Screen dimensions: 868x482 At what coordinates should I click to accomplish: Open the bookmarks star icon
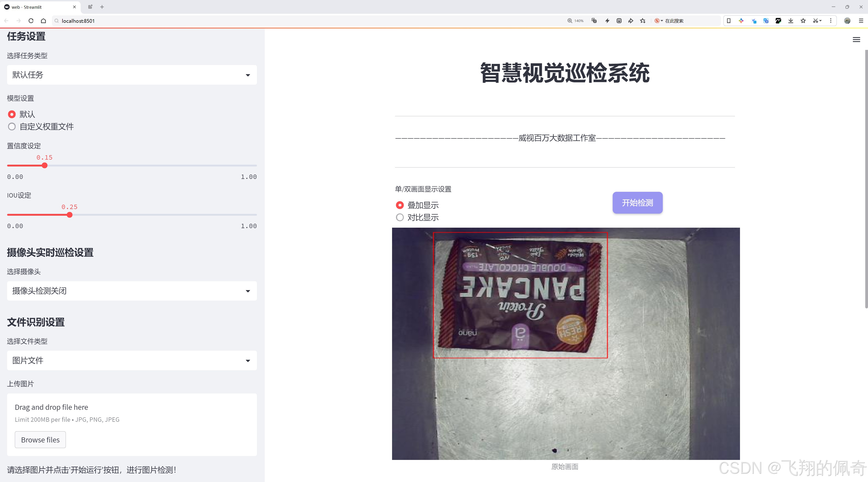[x=803, y=21]
